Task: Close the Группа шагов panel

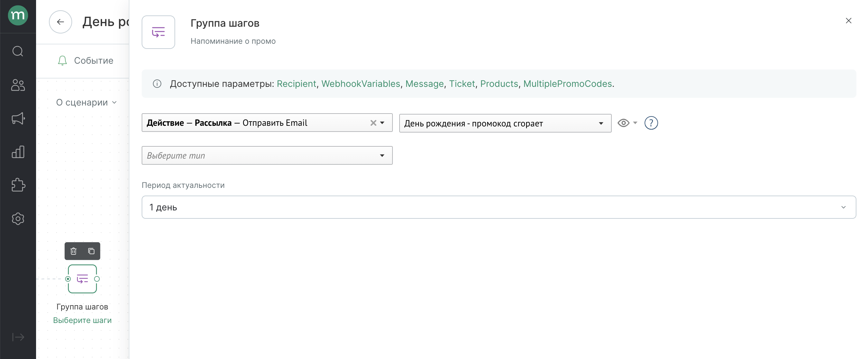Action: coord(848,21)
